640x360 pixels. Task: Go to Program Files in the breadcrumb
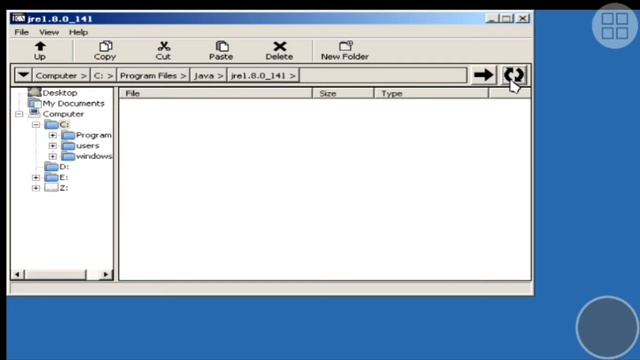153,76
